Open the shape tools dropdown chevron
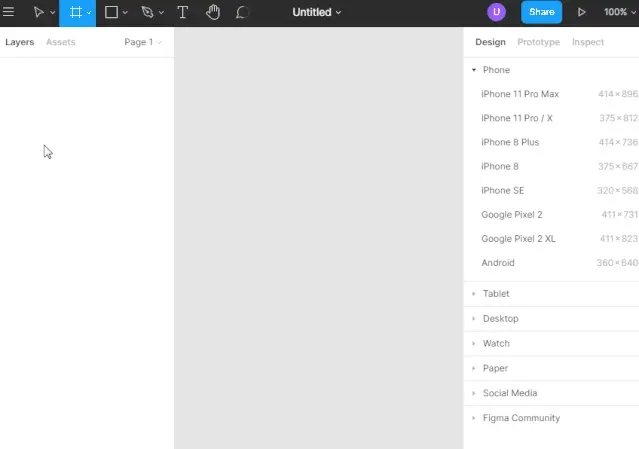 (125, 13)
